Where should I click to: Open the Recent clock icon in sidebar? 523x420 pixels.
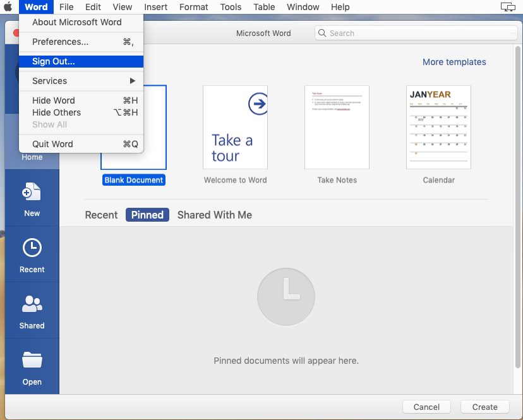[32, 248]
